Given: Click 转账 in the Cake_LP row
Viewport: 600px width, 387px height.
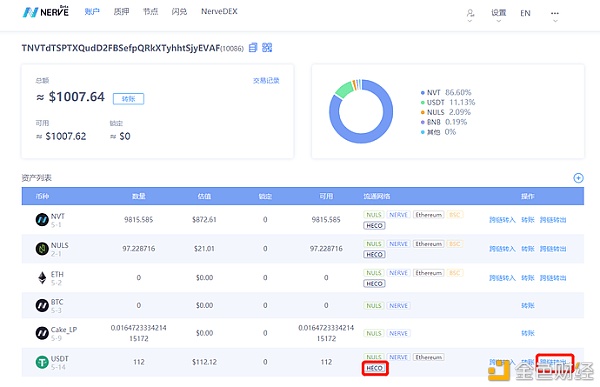Looking at the screenshot, I should click(x=528, y=333).
